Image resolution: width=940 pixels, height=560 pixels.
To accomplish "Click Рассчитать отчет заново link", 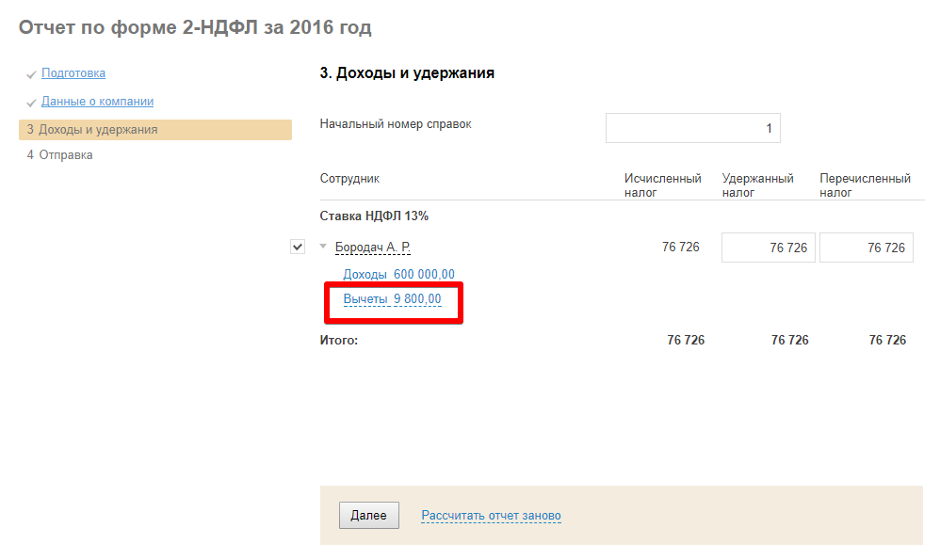I will click(491, 516).
